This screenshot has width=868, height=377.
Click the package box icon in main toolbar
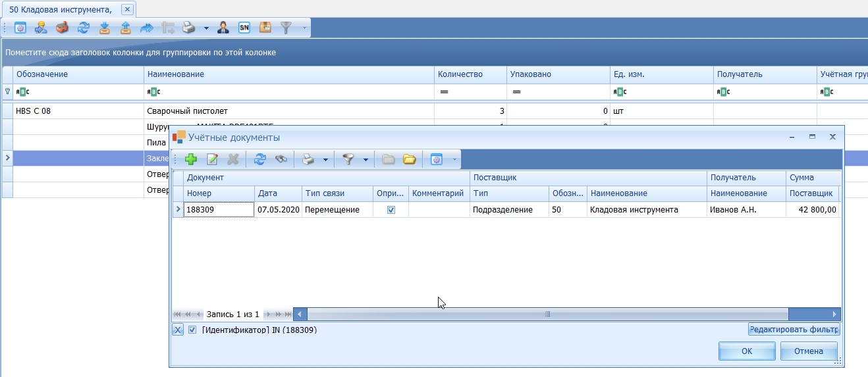tap(265, 28)
